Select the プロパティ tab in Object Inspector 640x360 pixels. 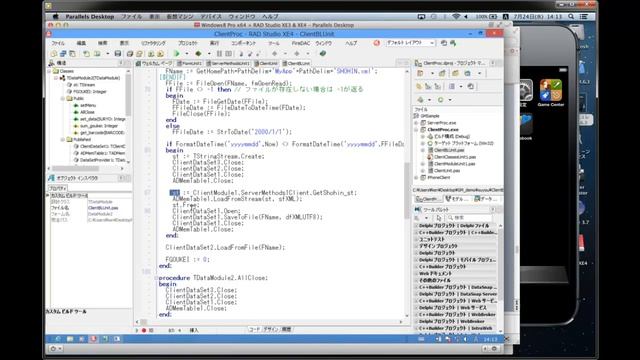(58, 188)
